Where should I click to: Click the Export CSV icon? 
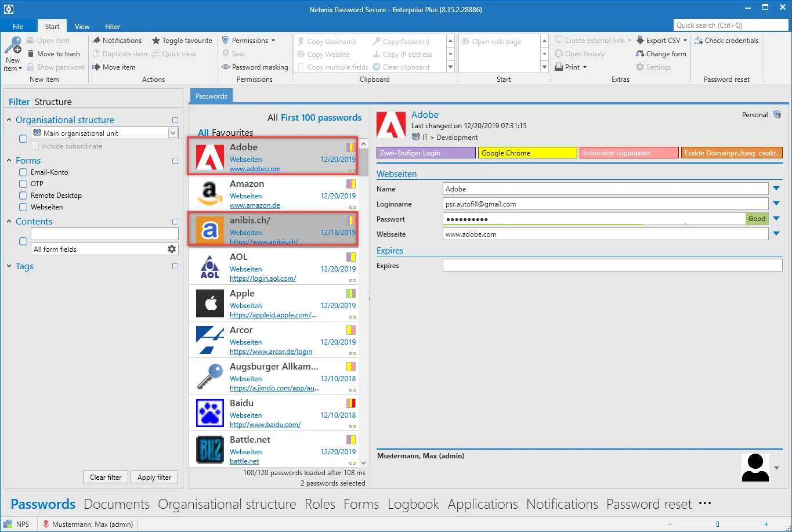pos(640,41)
